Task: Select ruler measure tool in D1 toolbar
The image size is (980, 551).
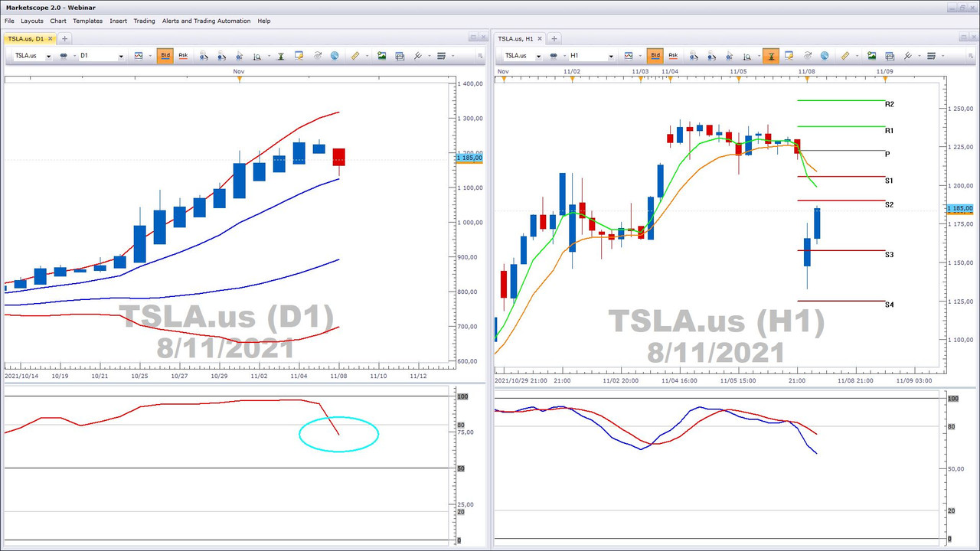Action: point(355,56)
